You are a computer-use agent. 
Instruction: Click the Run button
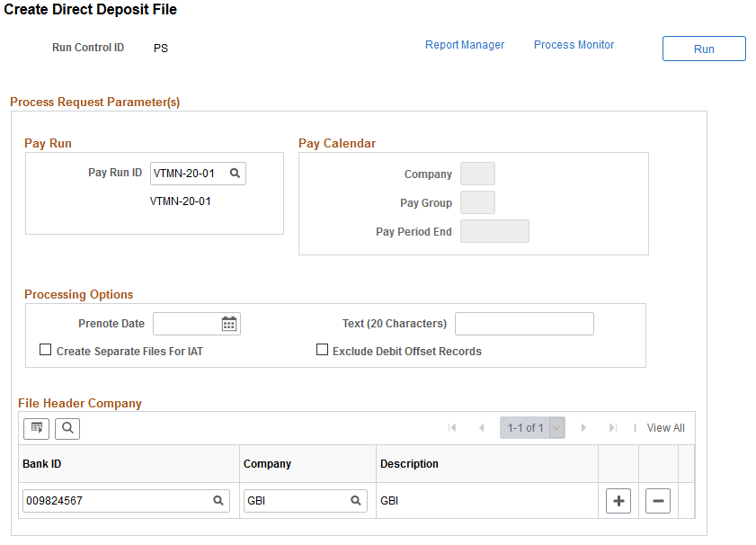point(704,49)
